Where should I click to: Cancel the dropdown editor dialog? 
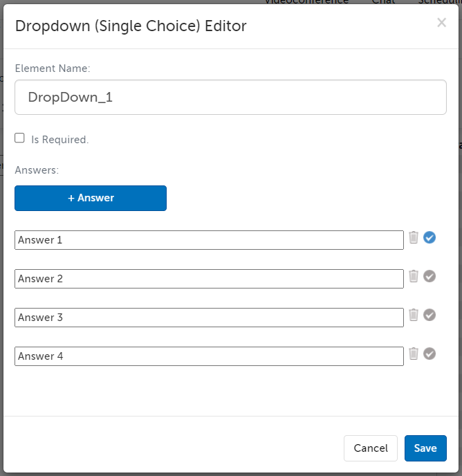point(371,448)
